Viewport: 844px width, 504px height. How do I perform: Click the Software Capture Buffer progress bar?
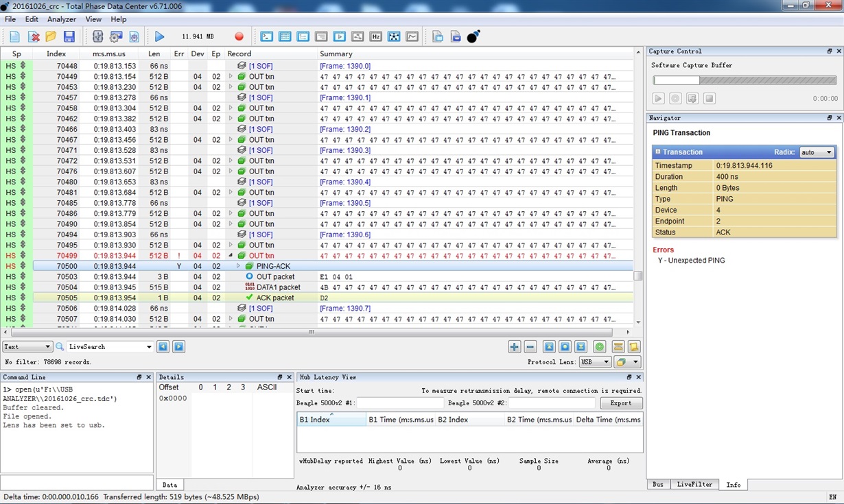[x=744, y=80]
